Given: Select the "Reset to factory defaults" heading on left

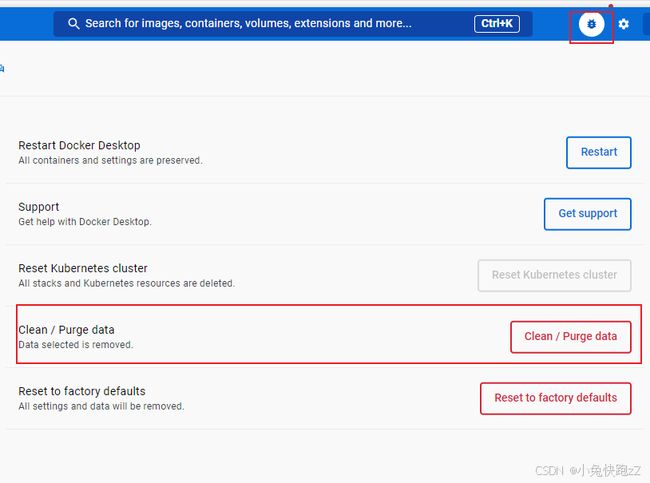Looking at the screenshot, I should click(x=82, y=391).
